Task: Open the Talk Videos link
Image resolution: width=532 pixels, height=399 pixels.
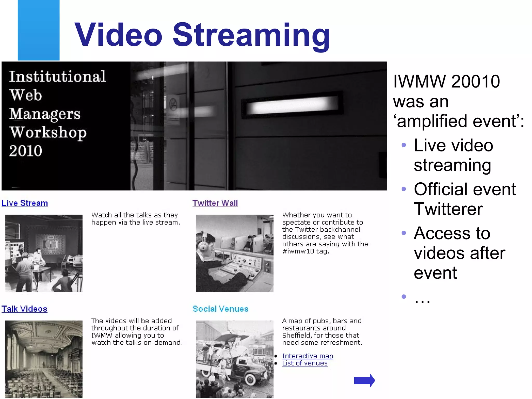Action: point(24,309)
